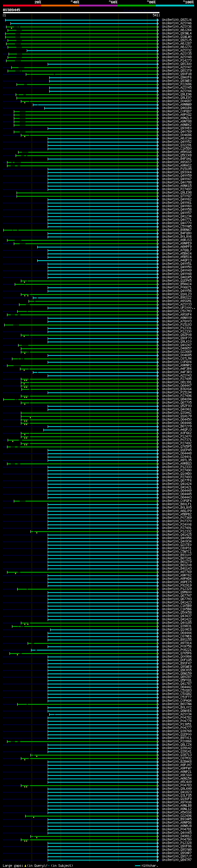
Task: Select the orange ~40% identity color band
Action: pos(60,6)
